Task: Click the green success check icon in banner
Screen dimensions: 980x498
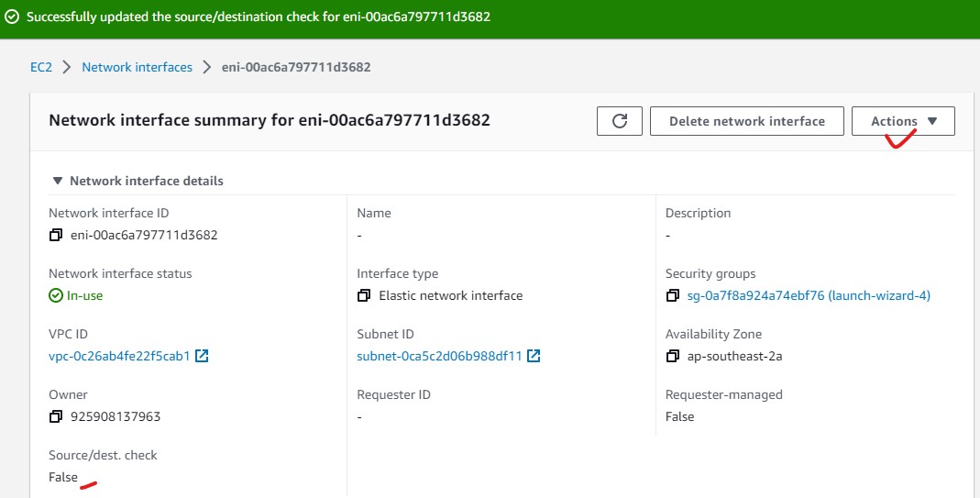Action: pyautogui.click(x=12, y=17)
